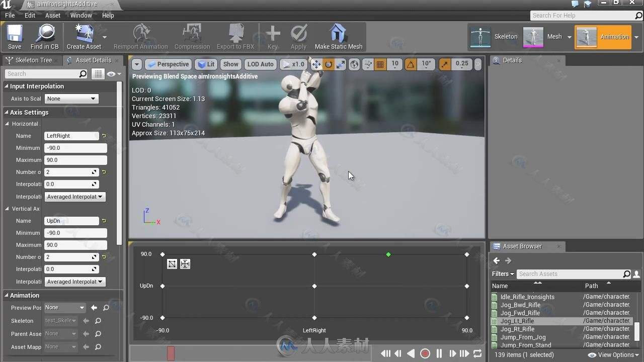Open the Axis to Scale None dropdown
Viewport: 644px width, 362px height.
[x=71, y=99]
